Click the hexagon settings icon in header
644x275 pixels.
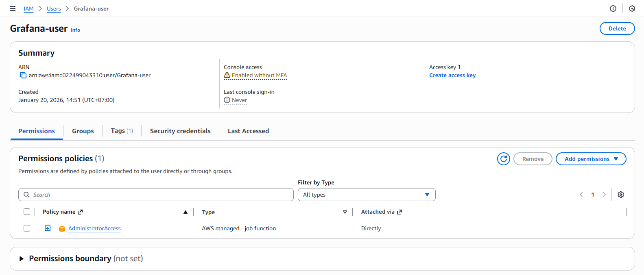coord(632,9)
